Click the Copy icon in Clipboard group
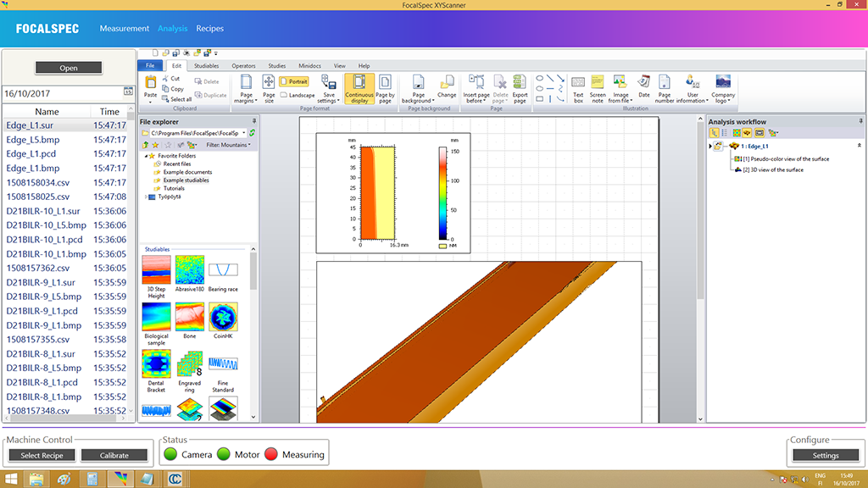 tap(165, 88)
